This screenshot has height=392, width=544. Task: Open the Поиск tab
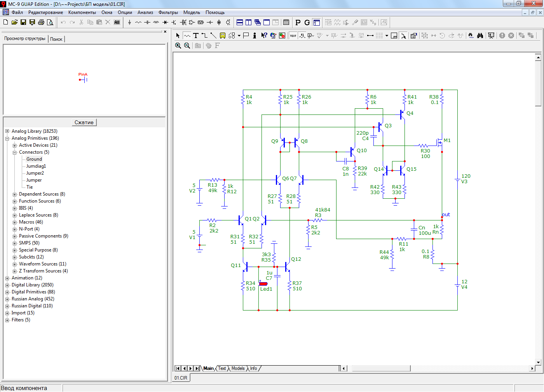(56, 39)
